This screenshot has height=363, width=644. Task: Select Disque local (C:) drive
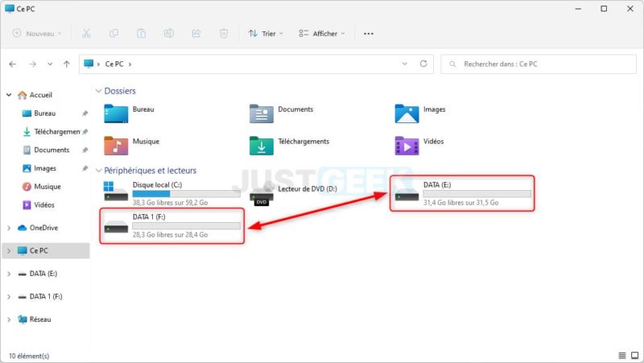click(172, 193)
